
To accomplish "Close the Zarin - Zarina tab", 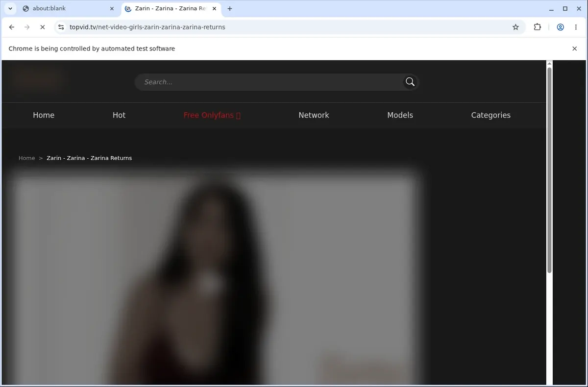I will point(214,8).
